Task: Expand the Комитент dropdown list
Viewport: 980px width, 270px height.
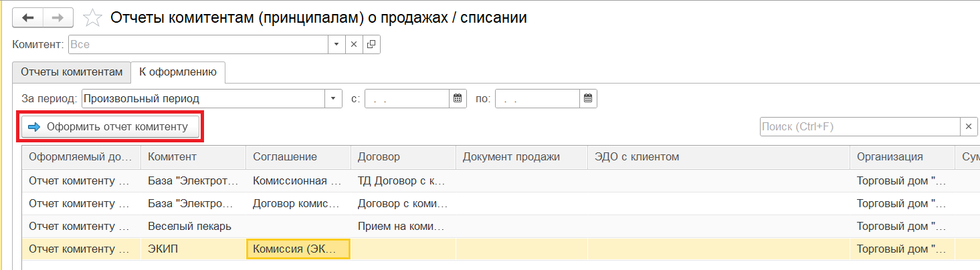Action: coord(338,45)
